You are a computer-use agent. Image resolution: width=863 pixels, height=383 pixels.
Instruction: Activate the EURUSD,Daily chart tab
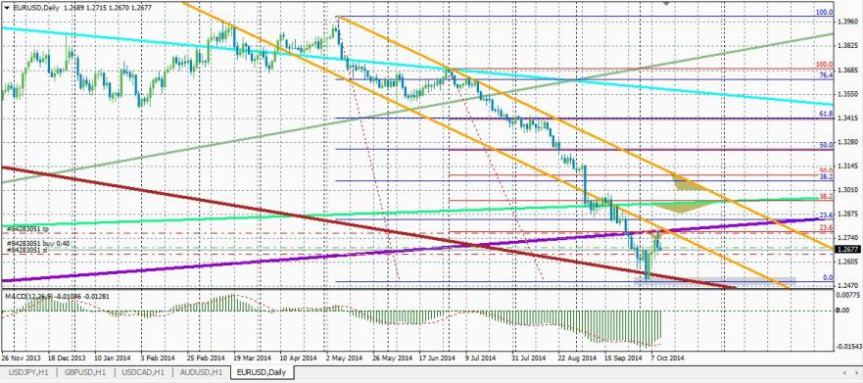tap(263, 373)
